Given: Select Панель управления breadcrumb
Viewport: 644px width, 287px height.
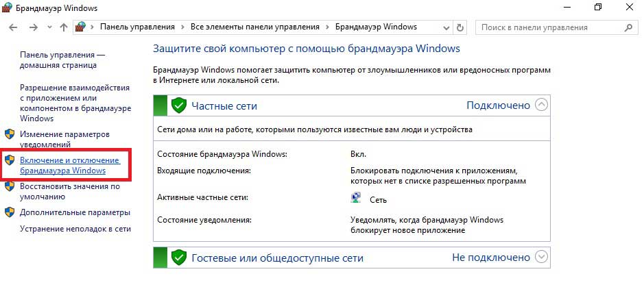Looking at the screenshot, I should tap(137, 27).
